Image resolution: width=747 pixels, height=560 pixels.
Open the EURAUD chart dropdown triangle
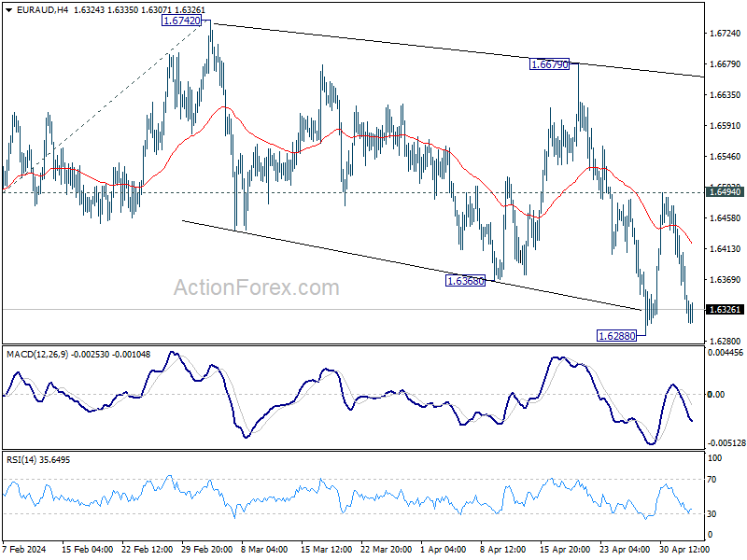click(x=9, y=9)
